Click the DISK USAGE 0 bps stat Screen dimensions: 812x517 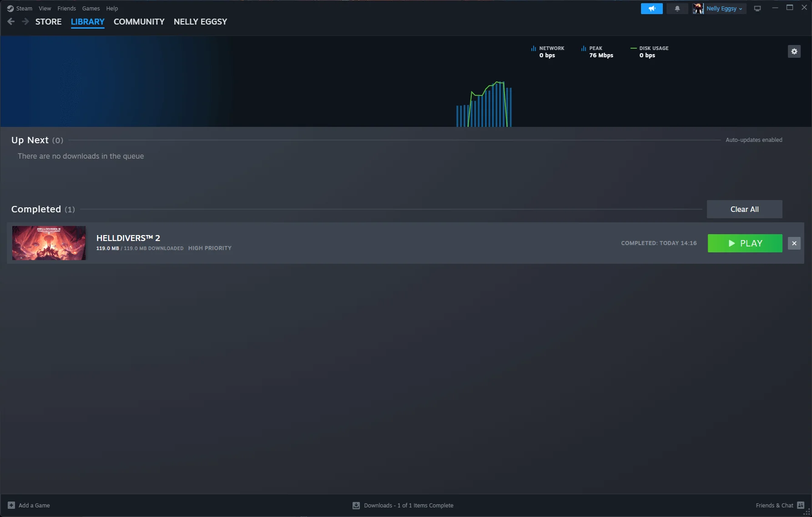650,51
